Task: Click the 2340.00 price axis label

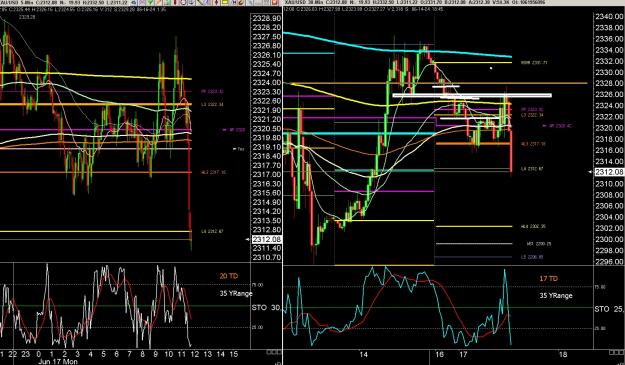Action: [609, 17]
